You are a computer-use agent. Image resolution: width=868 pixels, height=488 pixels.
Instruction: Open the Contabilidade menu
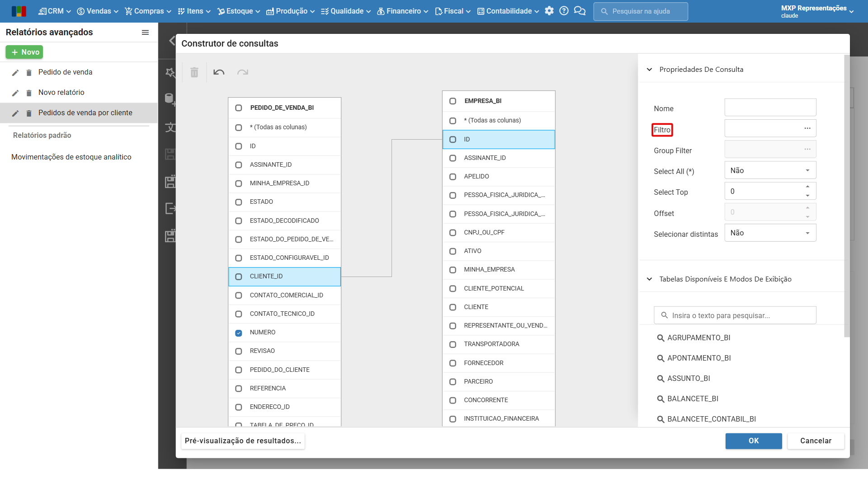click(x=508, y=11)
